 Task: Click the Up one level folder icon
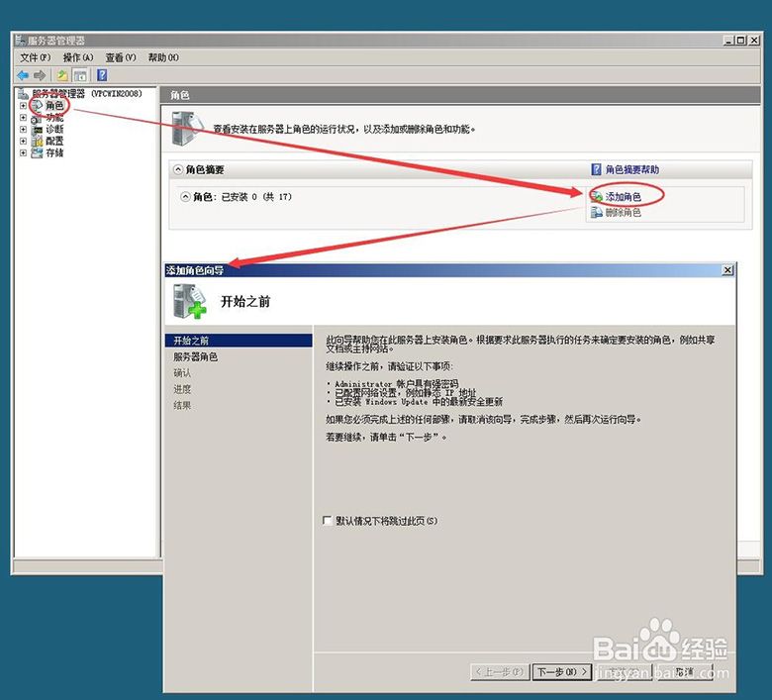pos(62,75)
